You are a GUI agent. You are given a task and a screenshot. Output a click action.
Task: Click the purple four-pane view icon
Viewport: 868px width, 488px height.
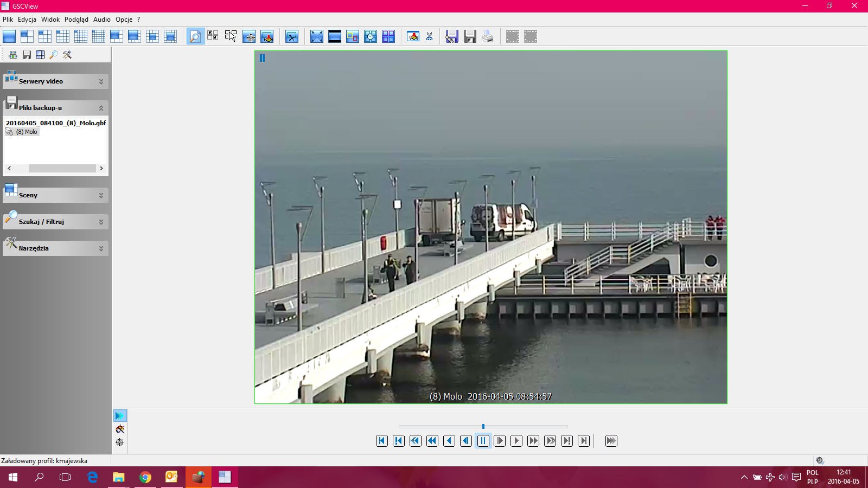388,36
